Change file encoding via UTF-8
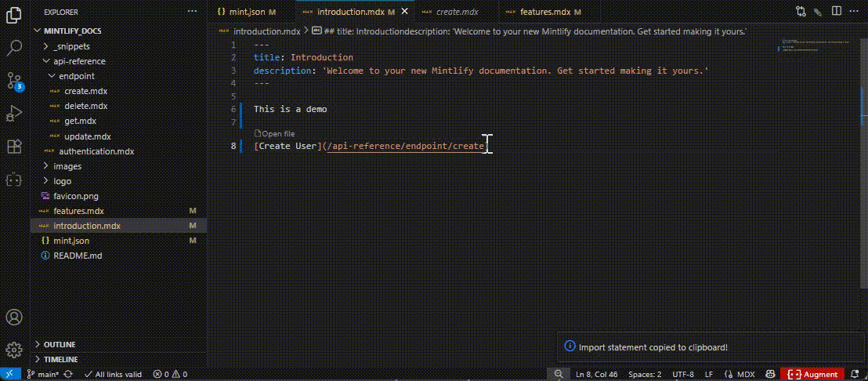Image resolution: width=868 pixels, height=381 pixels. [x=683, y=375]
